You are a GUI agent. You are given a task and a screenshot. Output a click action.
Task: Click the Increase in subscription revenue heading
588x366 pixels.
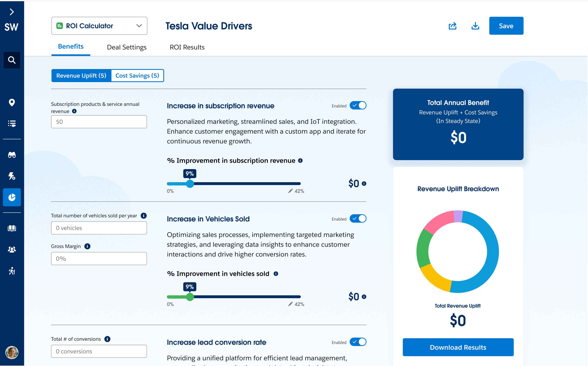pos(221,106)
